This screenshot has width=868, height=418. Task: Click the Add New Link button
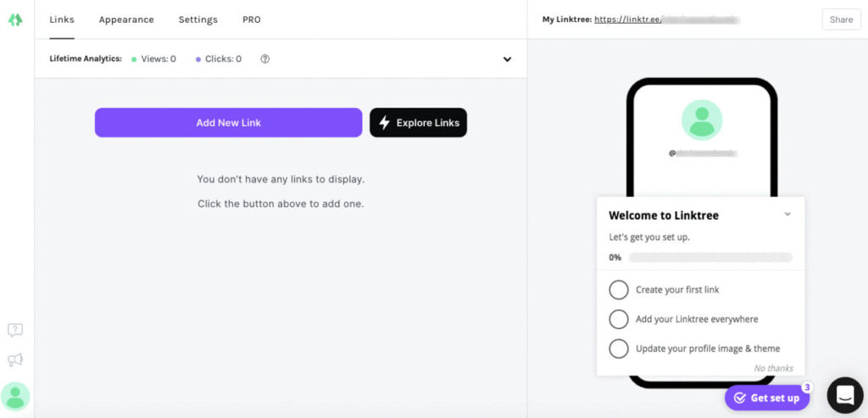click(228, 123)
